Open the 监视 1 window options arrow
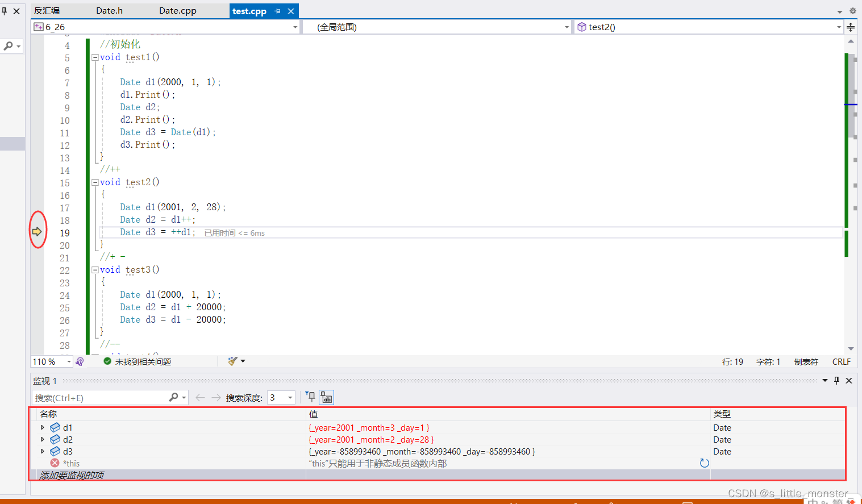This screenshot has height=504, width=862. click(825, 381)
